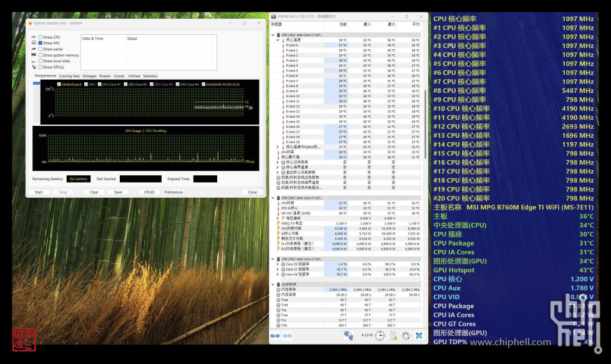
Task: Enable the Stress GPU(s) checkbox
Action: pos(40,67)
